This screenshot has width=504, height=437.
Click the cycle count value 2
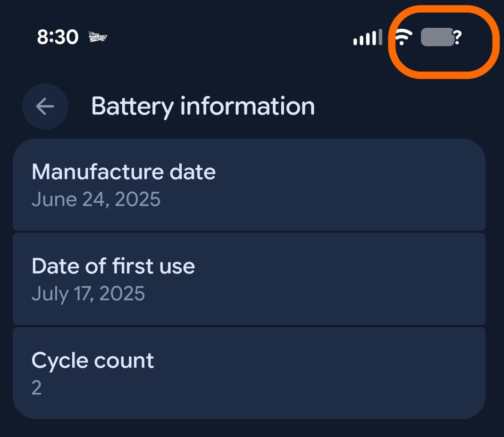pos(37,388)
